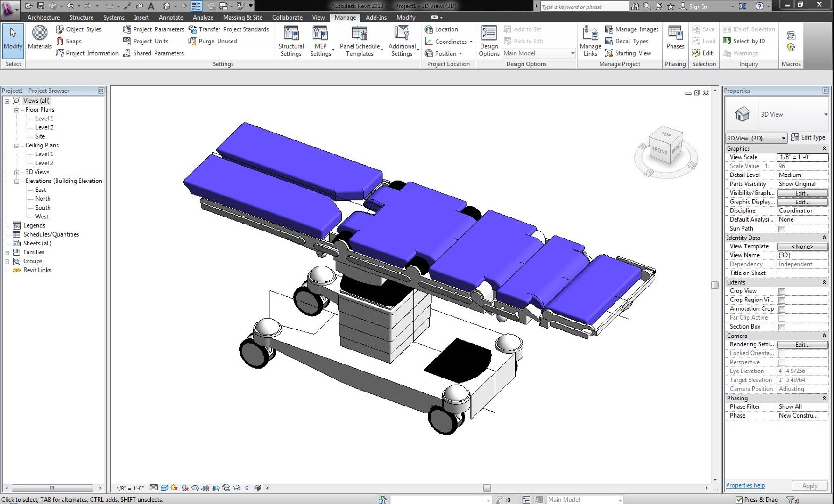
Task: Open Project Information
Action: (x=87, y=53)
